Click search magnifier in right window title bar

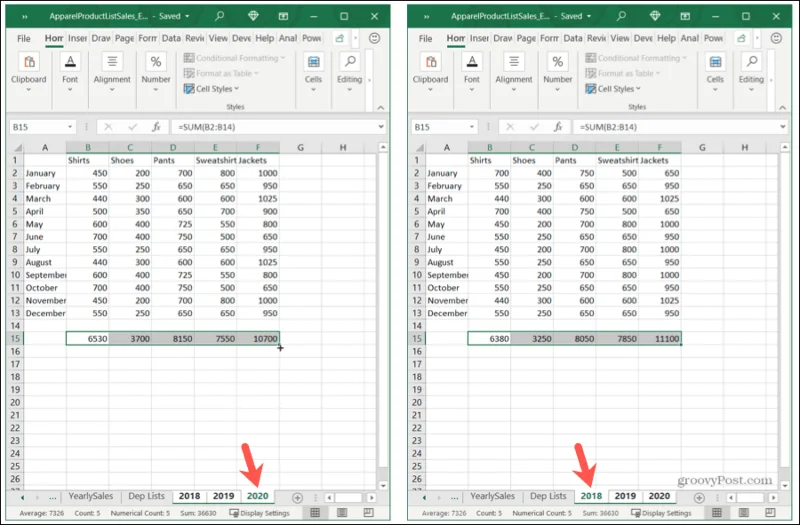621,16
